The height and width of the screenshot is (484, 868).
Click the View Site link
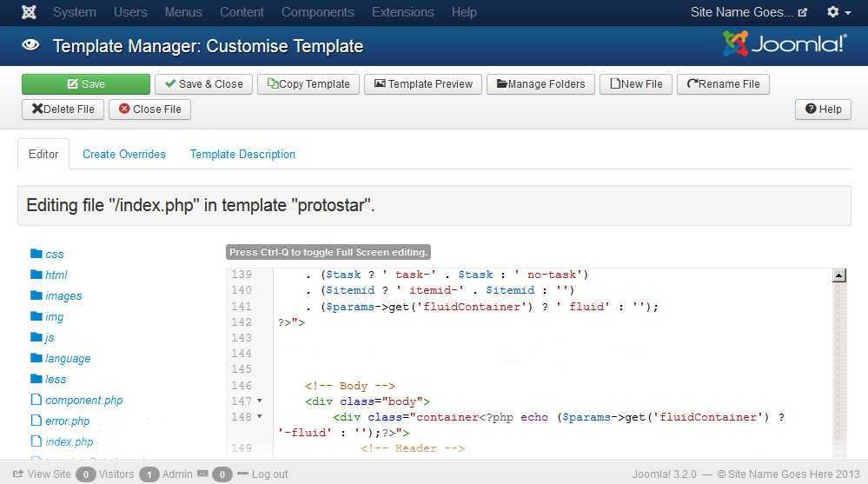click(42, 474)
